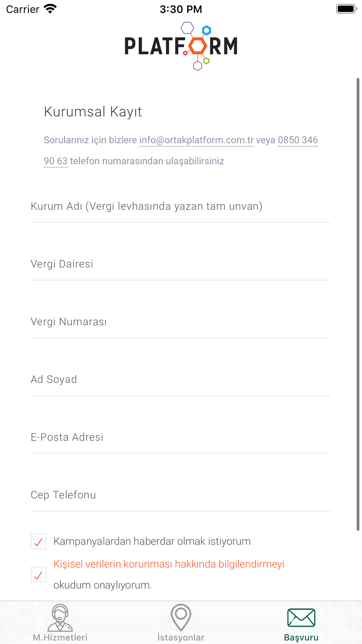Tap the Wi-Fi status icon
The width and height of the screenshot is (362, 644).
pos(50,9)
